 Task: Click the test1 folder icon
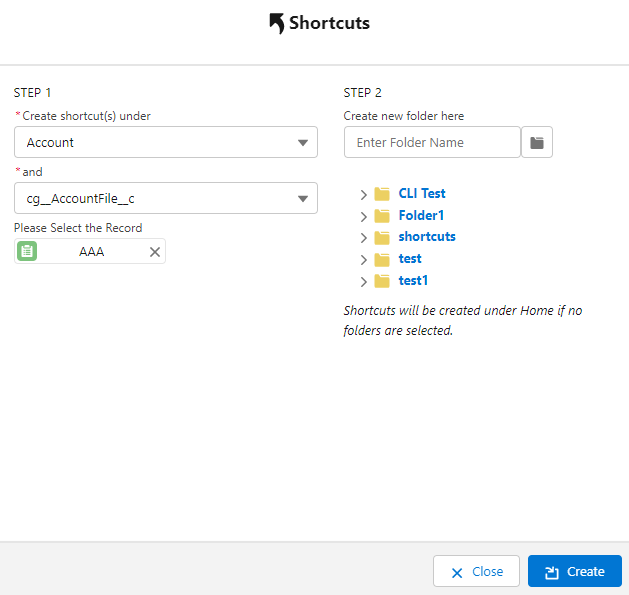click(x=382, y=281)
